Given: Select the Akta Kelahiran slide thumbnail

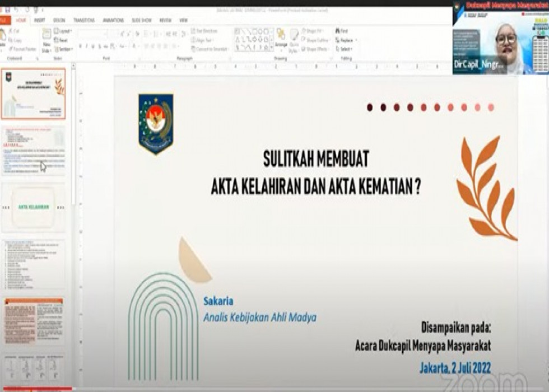Looking at the screenshot, I should 34,207.
